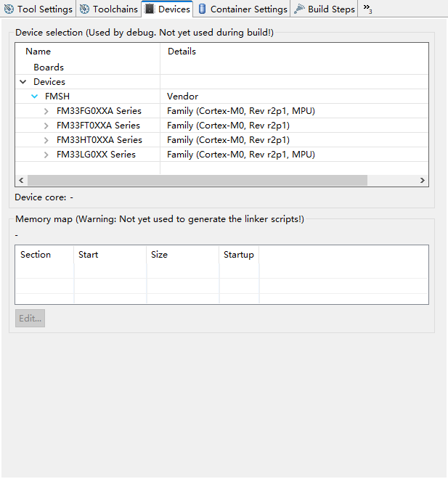Screen dimensions: 448x479
Task: Click the Toolchains tab icon
Action: [x=85, y=9]
